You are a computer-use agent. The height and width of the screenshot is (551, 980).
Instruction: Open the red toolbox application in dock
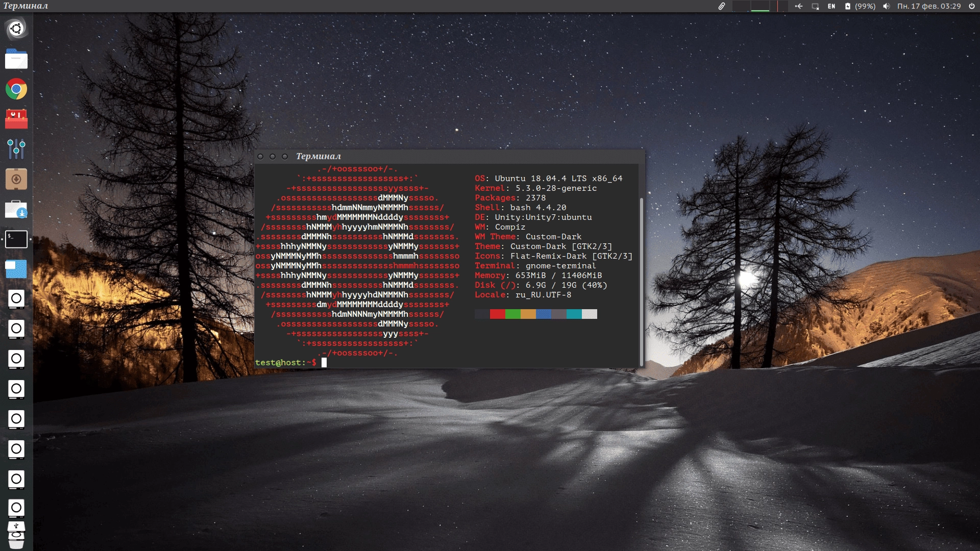16,119
